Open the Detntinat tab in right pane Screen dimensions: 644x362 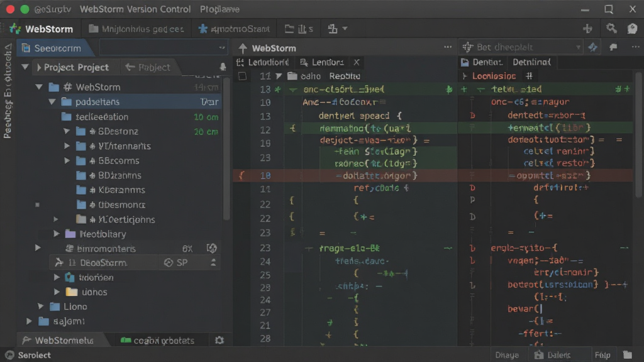pos(532,62)
